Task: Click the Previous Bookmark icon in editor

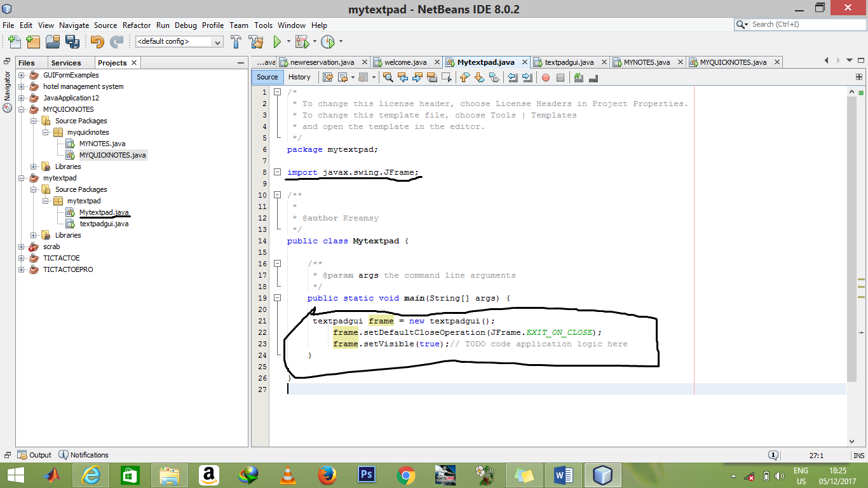Action: click(x=465, y=78)
